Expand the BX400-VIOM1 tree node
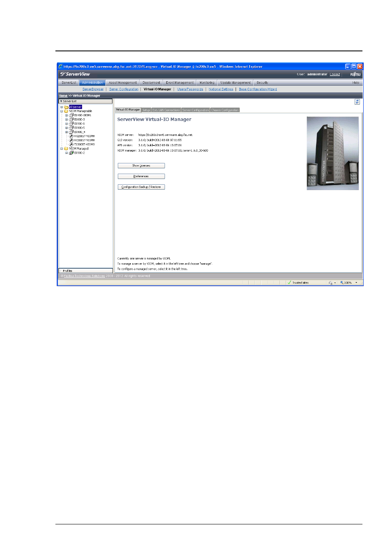 pos(66,115)
